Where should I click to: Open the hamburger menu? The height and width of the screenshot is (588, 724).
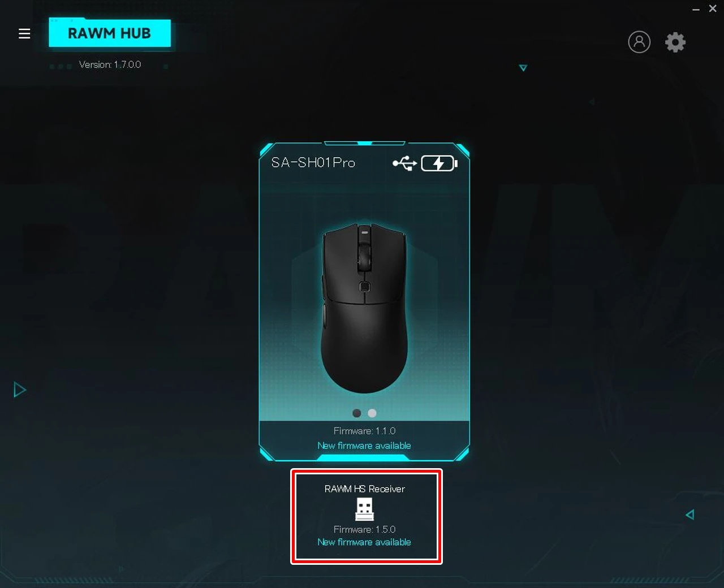pyautogui.click(x=24, y=34)
